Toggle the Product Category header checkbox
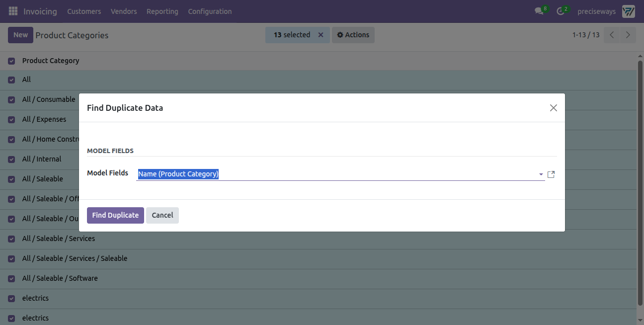644x325 pixels. tap(11, 61)
